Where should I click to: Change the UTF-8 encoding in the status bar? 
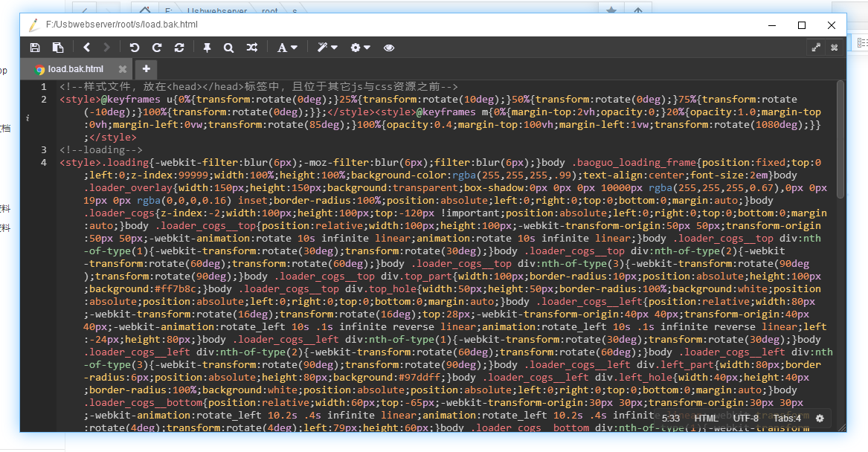coord(746,419)
